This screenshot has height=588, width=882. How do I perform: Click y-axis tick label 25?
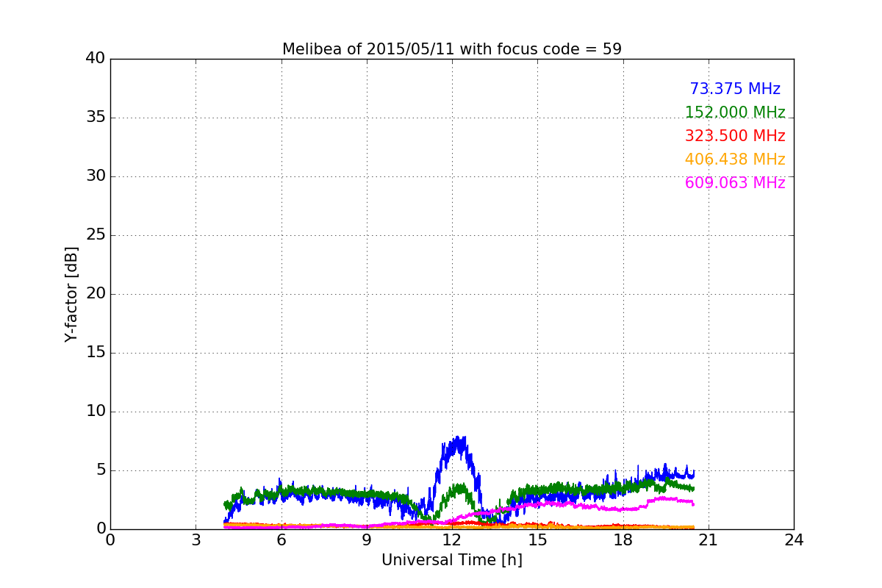pos(96,235)
